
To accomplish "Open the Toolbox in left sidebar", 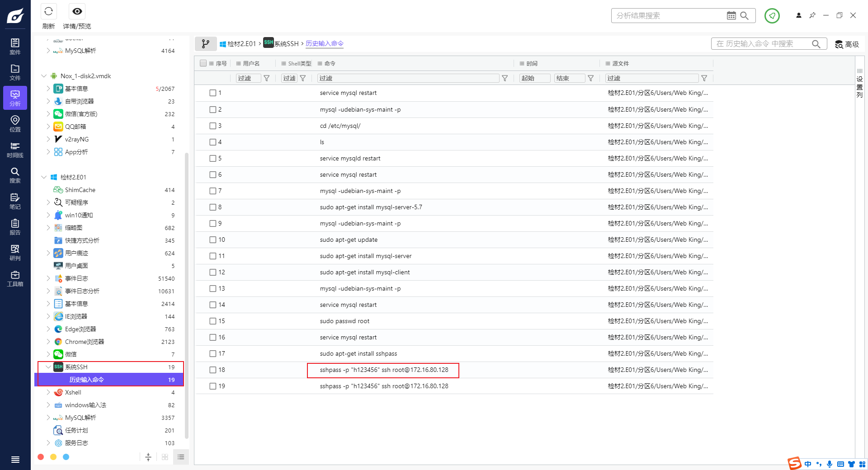I will pos(15,278).
